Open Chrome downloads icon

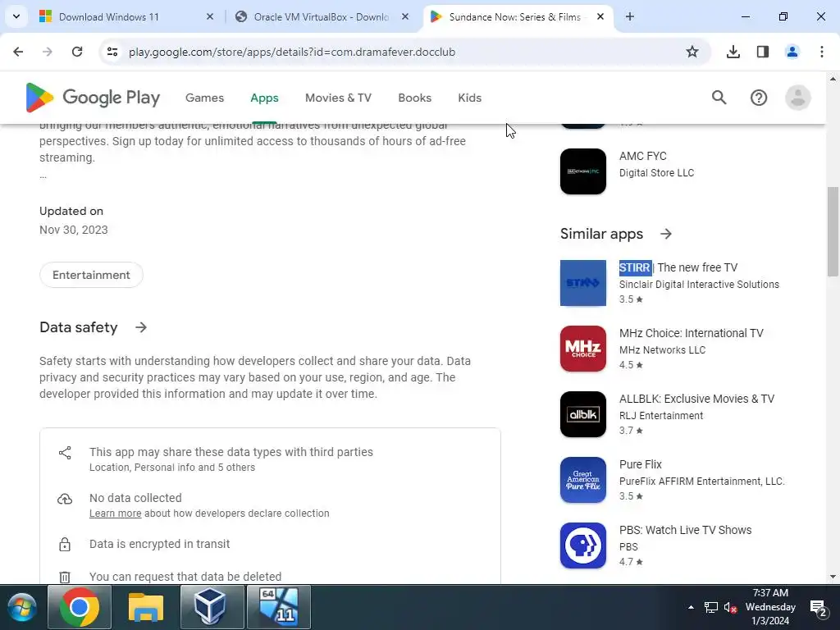pyautogui.click(x=733, y=52)
